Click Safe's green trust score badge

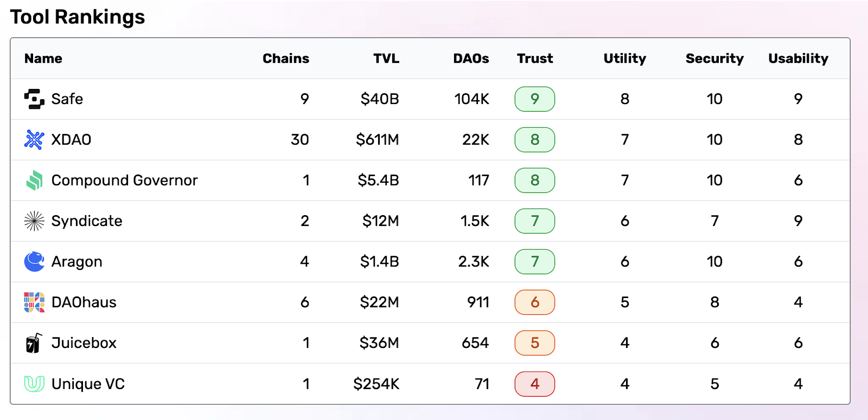coord(534,99)
